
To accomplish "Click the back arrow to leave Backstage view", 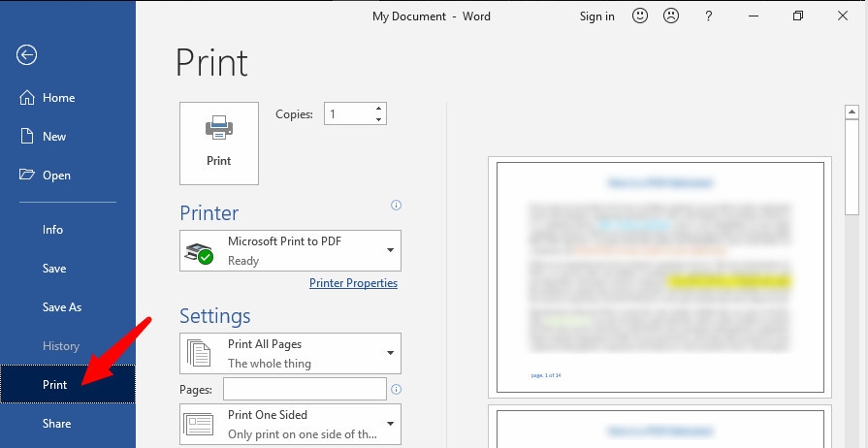I will 26,55.
